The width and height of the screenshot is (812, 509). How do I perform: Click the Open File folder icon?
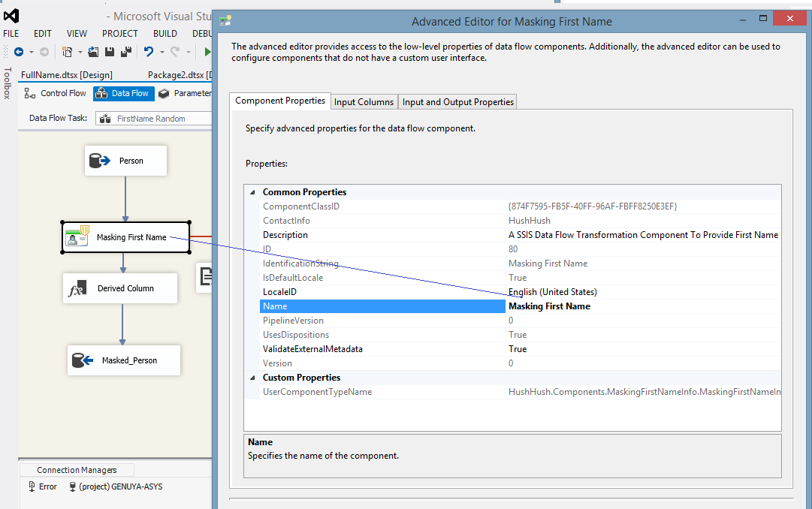[x=93, y=52]
